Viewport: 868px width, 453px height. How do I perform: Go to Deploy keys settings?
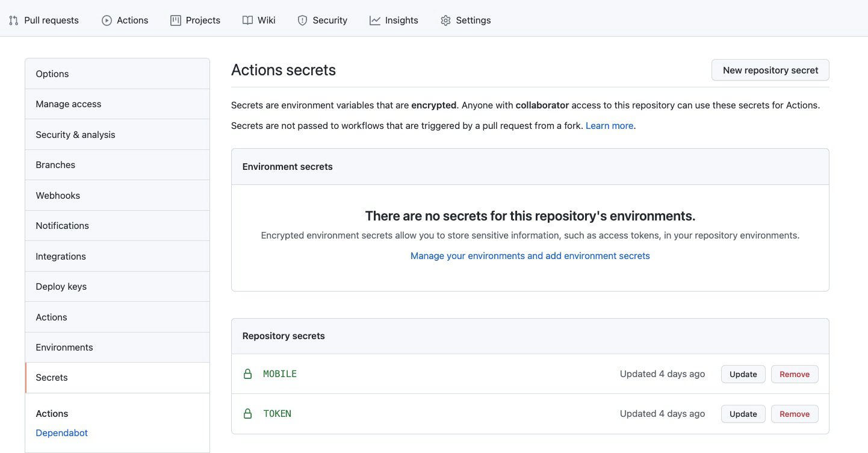61,287
